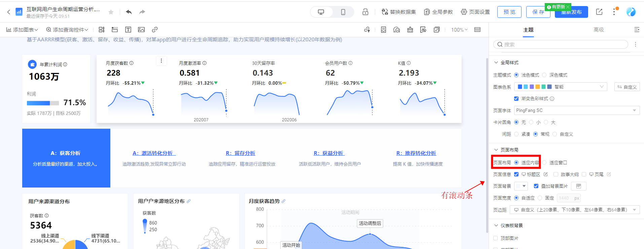Collapse the 全局样式 section
This screenshot has width=644, height=249.
(x=496, y=63)
